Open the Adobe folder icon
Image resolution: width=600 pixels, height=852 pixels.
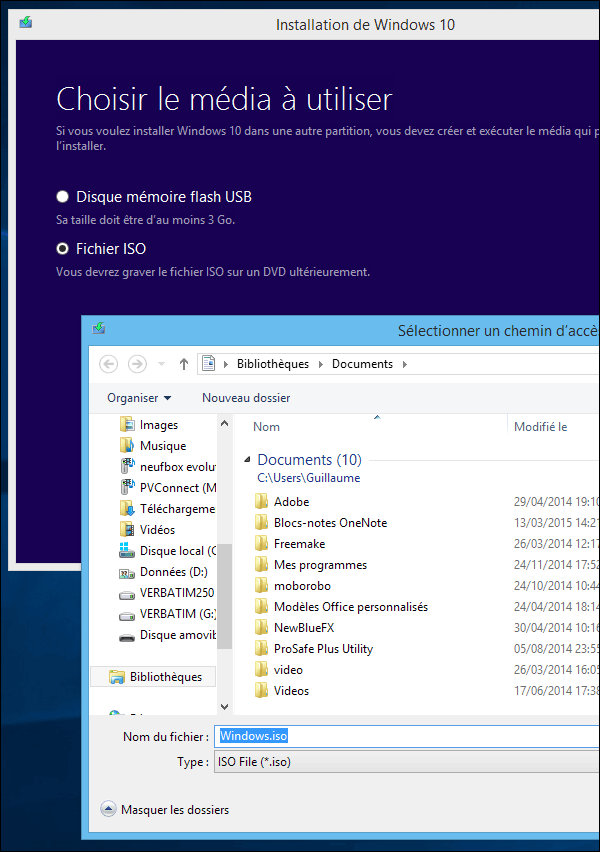pyautogui.click(x=261, y=502)
